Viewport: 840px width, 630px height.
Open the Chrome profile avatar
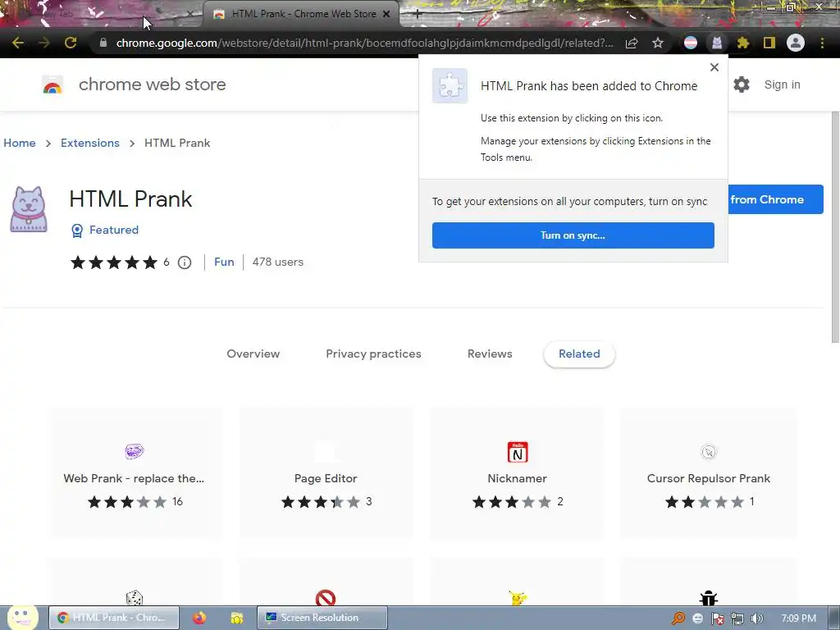coord(796,43)
